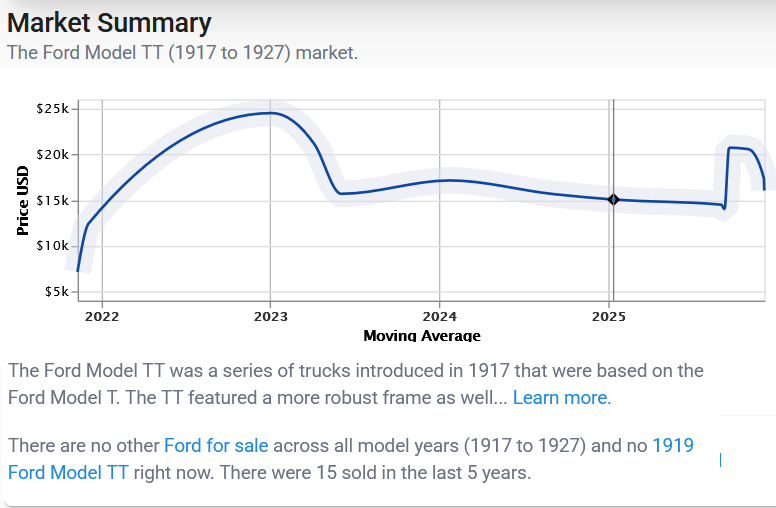
Task: Click the "Price USD" vertical axis title
Action: tap(22, 200)
